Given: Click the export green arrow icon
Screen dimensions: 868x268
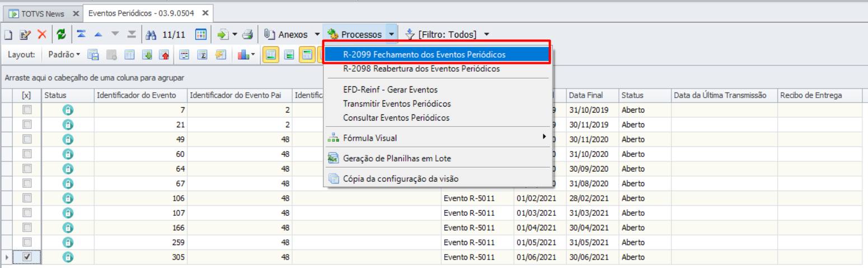Looking at the screenshot, I should 222,35.
